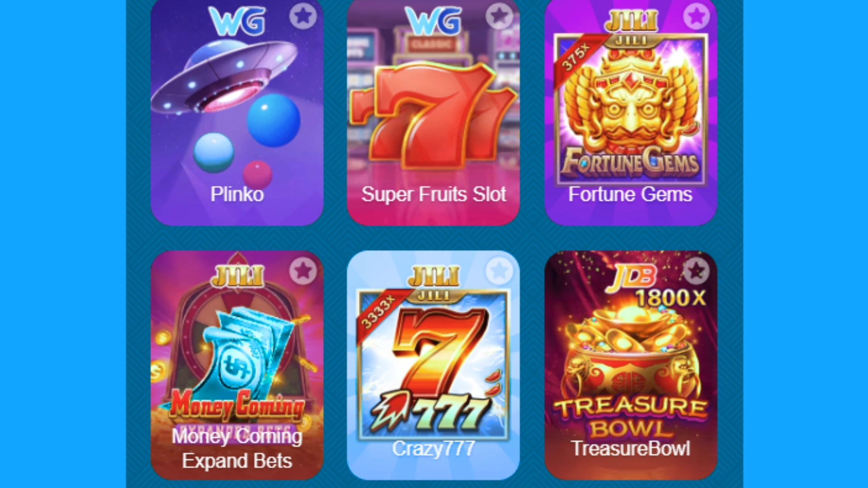Click the WG logo on Plinko card
Viewport: 868px width, 488px height.
237,21
